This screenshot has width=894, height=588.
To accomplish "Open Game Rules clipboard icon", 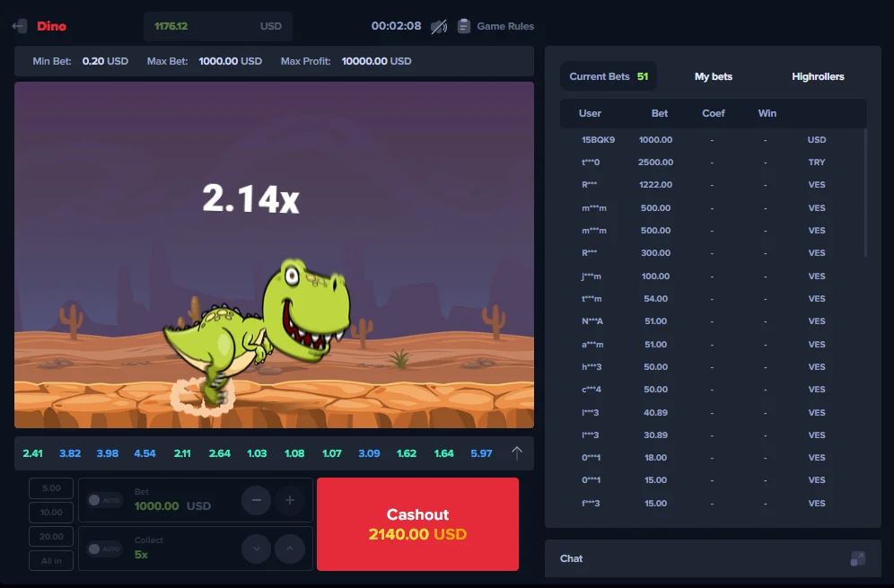I will coord(464,26).
